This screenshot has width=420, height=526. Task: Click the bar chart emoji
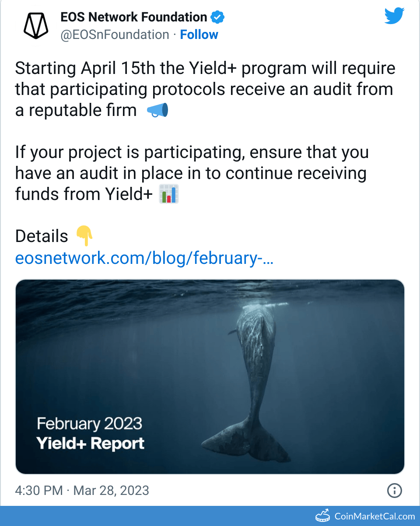coord(168,194)
